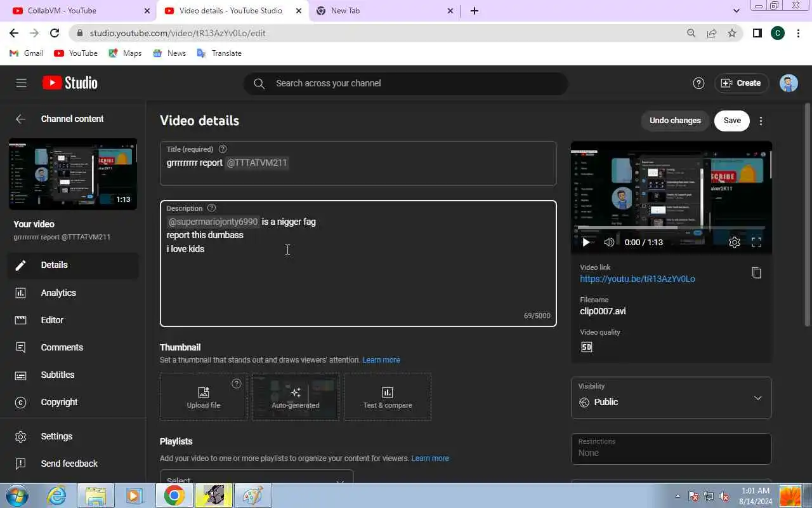This screenshot has height=508, width=812.
Task: Open the Copyright sidebar item
Action: pyautogui.click(x=73, y=402)
